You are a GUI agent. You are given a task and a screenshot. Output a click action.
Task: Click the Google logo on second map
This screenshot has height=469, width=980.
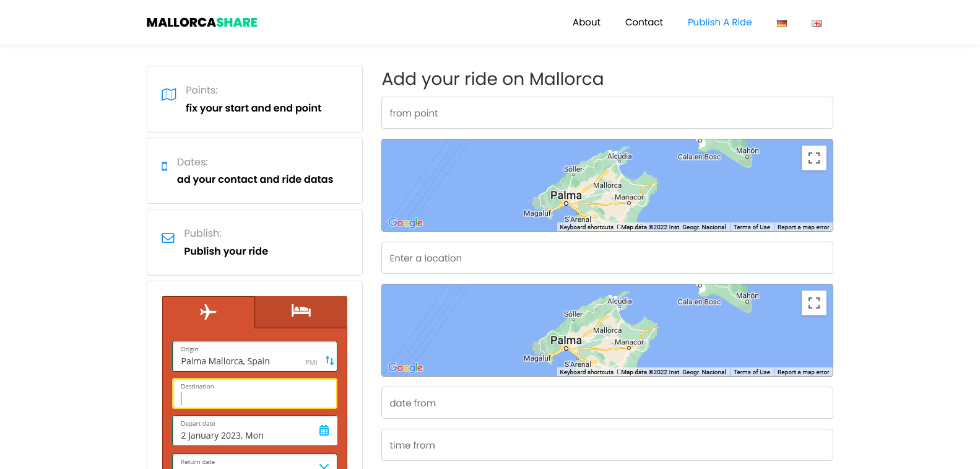405,367
